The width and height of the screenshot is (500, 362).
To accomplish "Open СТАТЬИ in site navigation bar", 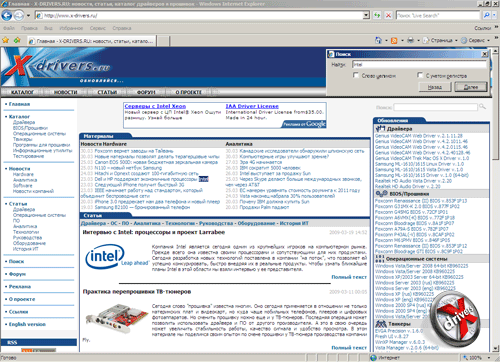I will tap(107, 92).
